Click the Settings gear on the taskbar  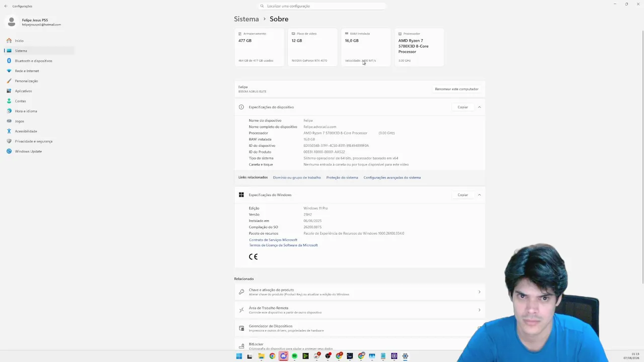(x=405, y=356)
